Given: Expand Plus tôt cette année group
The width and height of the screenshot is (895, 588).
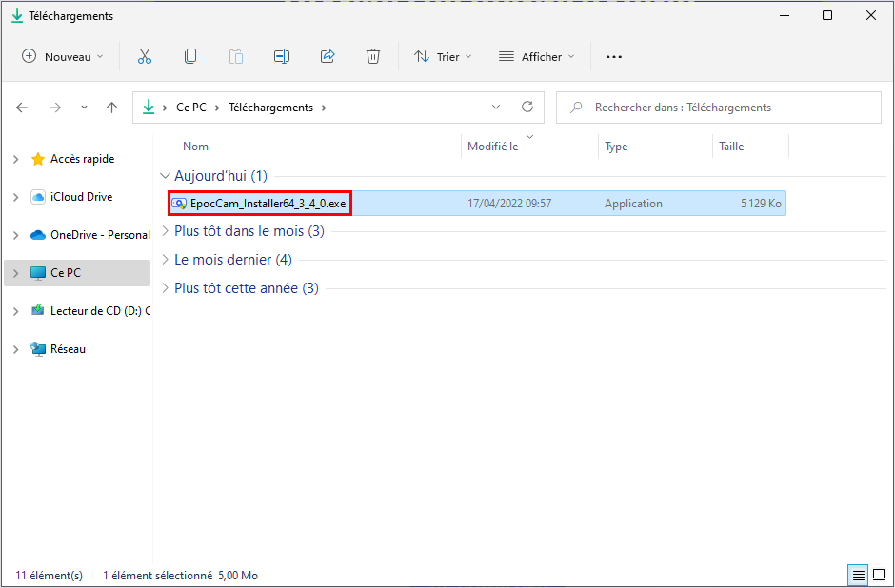Looking at the screenshot, I should 165,288.
